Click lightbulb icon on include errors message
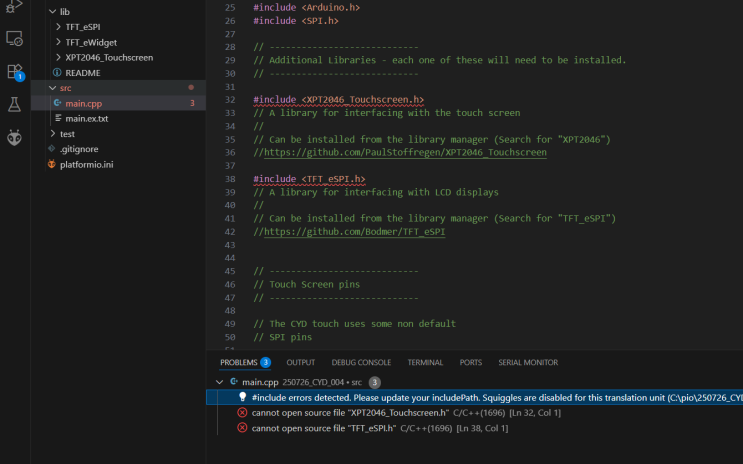 [x=242, y=397]
